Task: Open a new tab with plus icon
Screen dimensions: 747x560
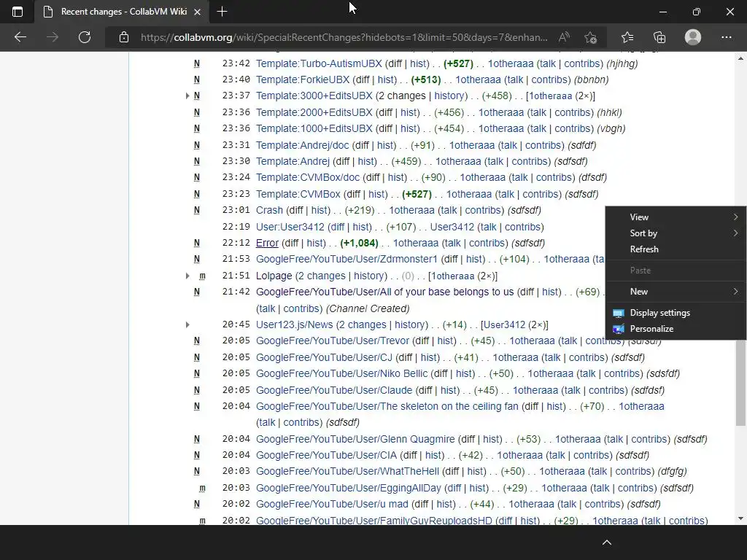Action: 222,12
